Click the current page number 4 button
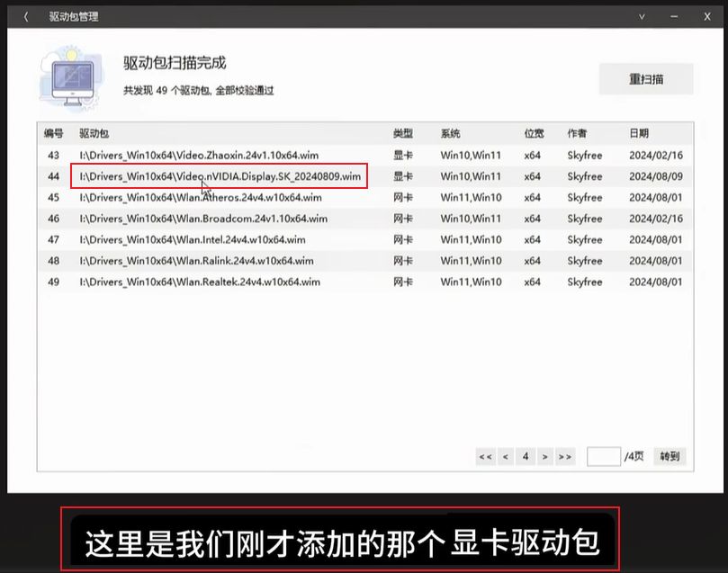Image resolution: width=728 pixels, height=573 pixels. click(526, 457)
